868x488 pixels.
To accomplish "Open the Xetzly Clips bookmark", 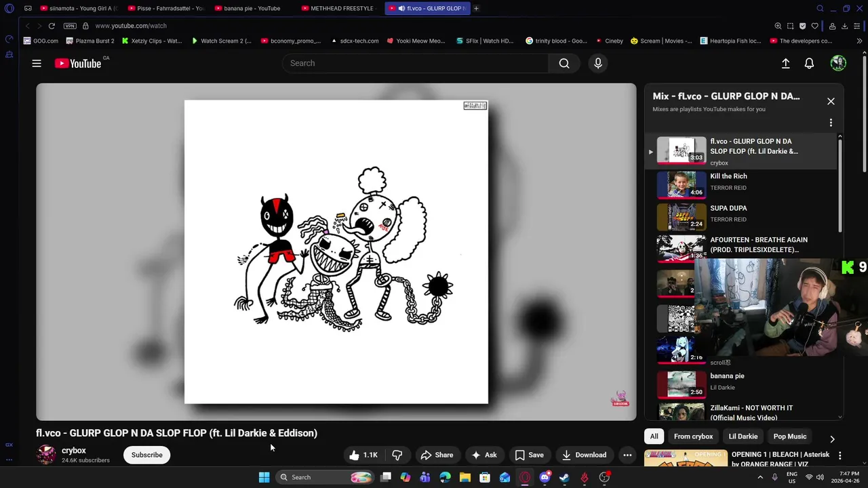I will pyautogui.click(x=152, y=41).
